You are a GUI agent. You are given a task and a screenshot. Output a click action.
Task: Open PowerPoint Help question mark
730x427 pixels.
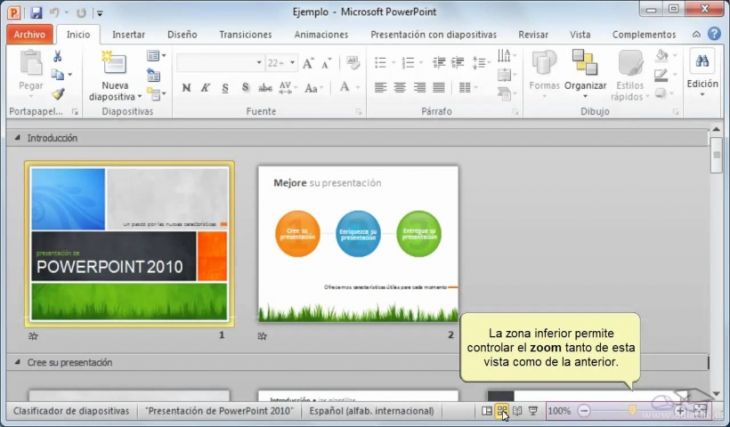point(714,34)
